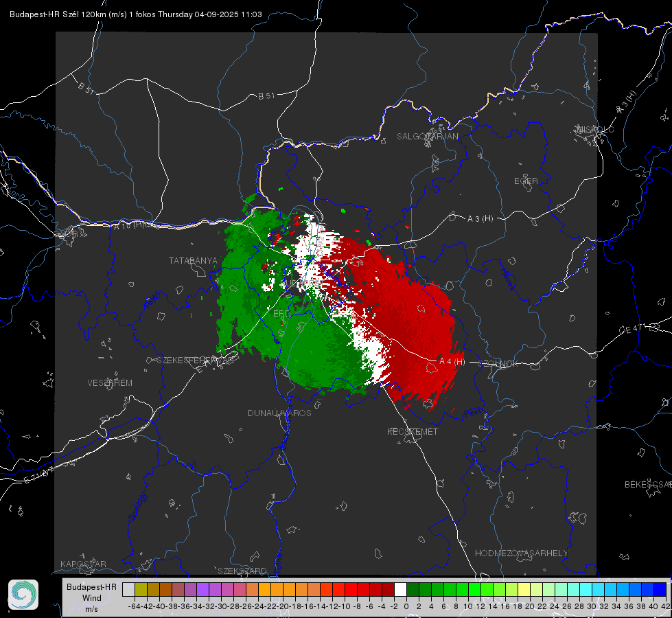Click the A 4 (H) road label
Image resolution: width=672 pixels, height=618 pixels.
click(x=452, y=362)
